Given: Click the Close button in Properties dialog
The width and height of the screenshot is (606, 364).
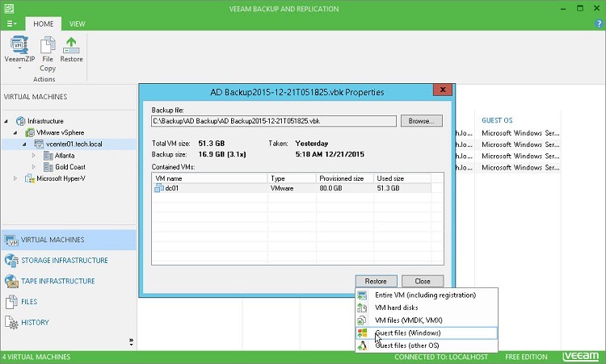Looking at the screenshot, I should tap(423, 282).
